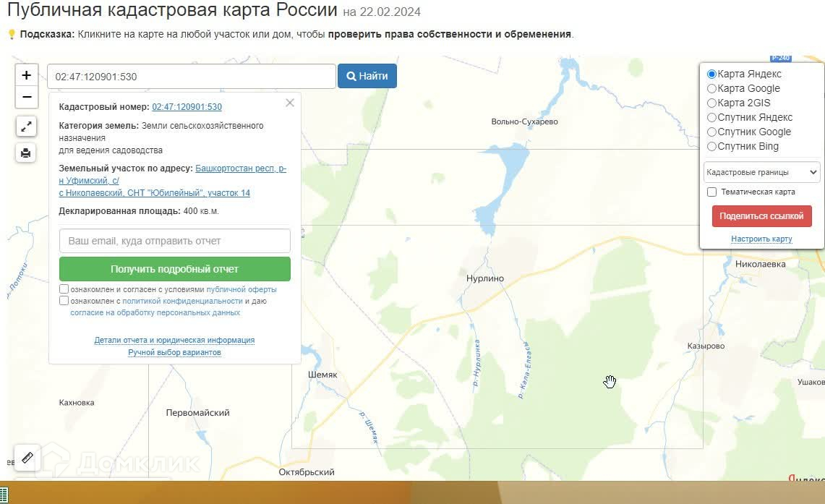Screen dimensions: 825x504
Task: Click Николаевка label on the map
Action: coord(760,264)
